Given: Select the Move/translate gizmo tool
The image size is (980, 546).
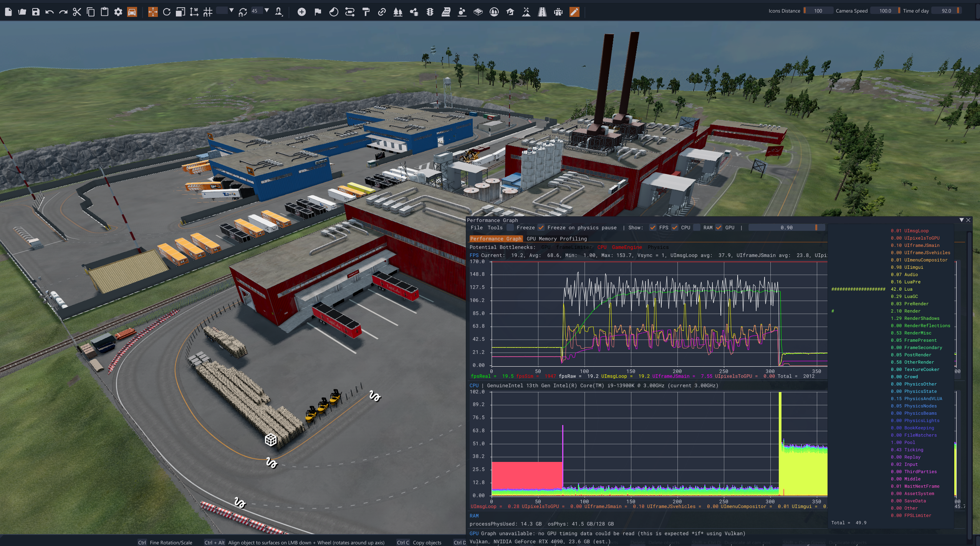Looking at the screenshot, I should point(153,12).
